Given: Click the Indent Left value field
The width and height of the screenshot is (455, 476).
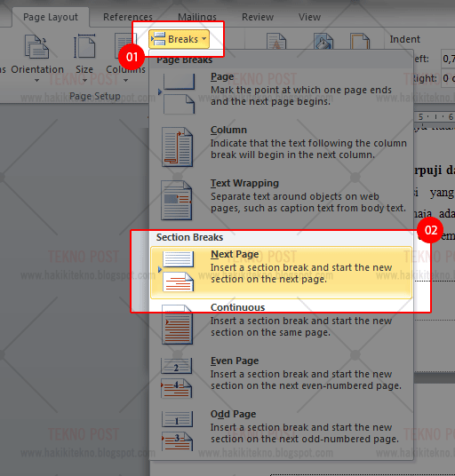Looking at the screenshot, I should [x=448, y=59].
